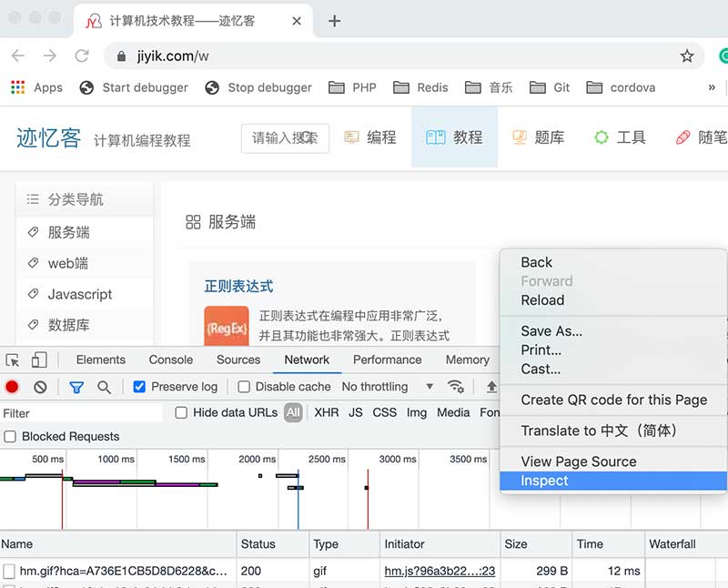Open the 随笔 nav item
Viewport: 728px width, 588px height.
click(701, 137)
